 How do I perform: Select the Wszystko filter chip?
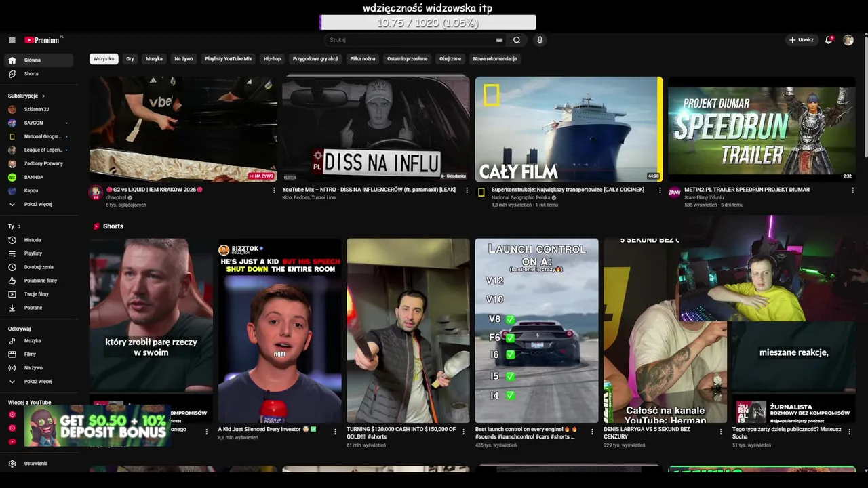(104, 59)
